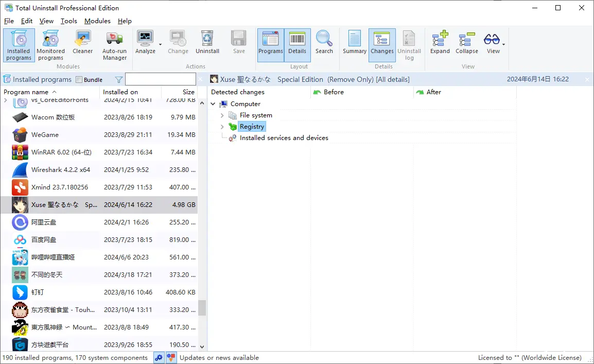Viewport: 594px width, 364px height.
Task: Expand the Registry node
Action: click(222, 127)
